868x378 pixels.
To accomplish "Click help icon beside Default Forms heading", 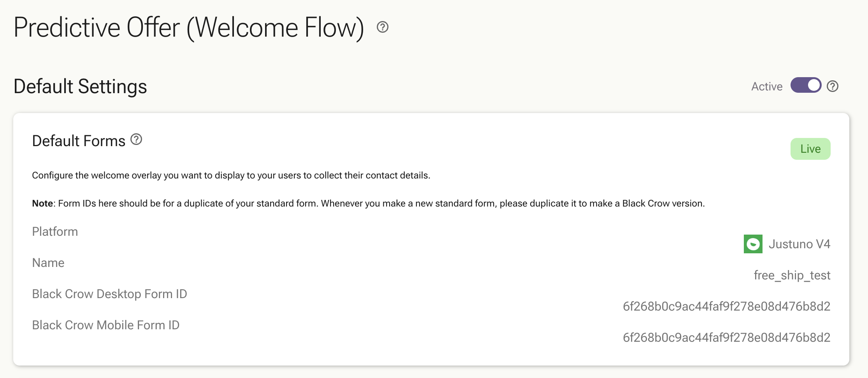I will coord(136,139).
